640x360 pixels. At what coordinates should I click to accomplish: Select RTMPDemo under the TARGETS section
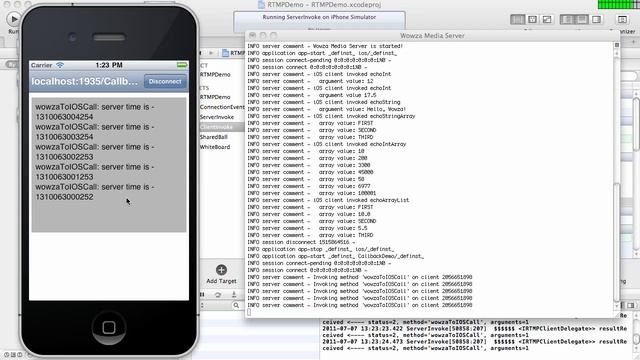215,97
